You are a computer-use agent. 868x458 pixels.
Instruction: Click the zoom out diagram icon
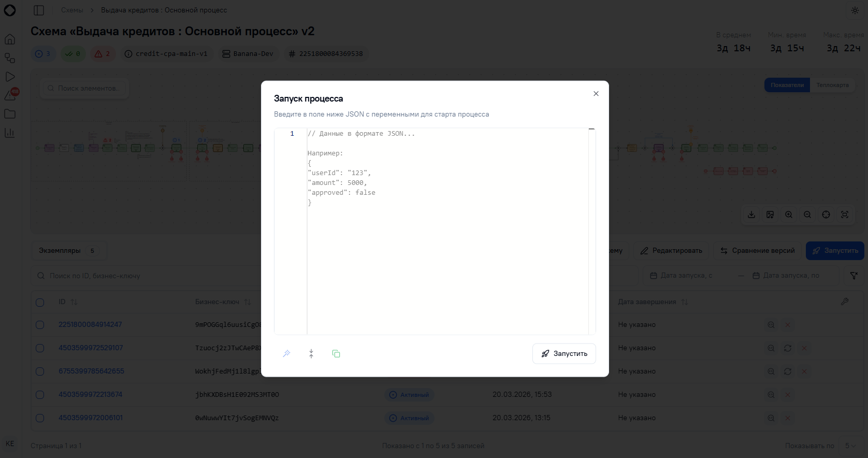[x=807, y=214]
